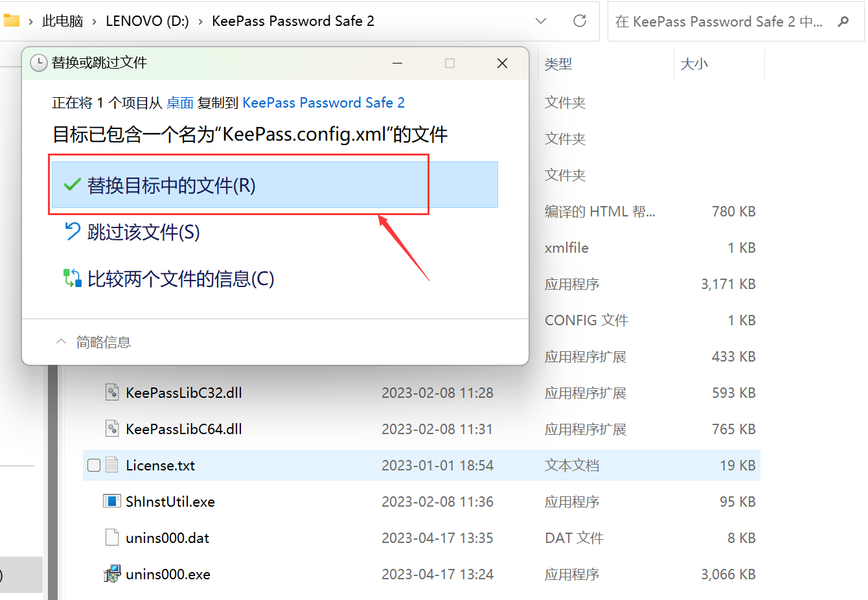Select the KeePassLibC64.dll file name
Screen dimensions: 868x600
click(x=184, y=429)
